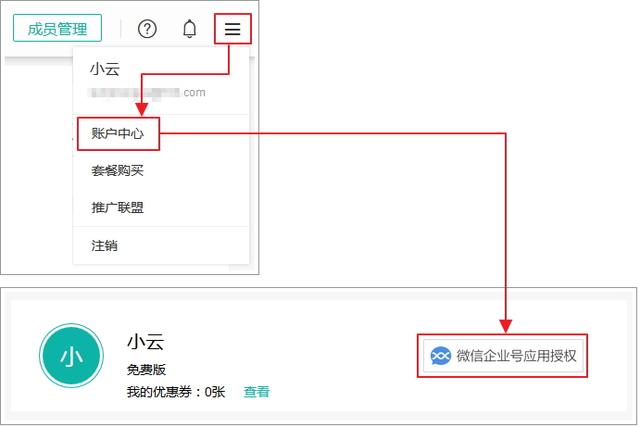The image size is (640, 427).
Task: Click 注销 to log out
Action: pos(104,246)
